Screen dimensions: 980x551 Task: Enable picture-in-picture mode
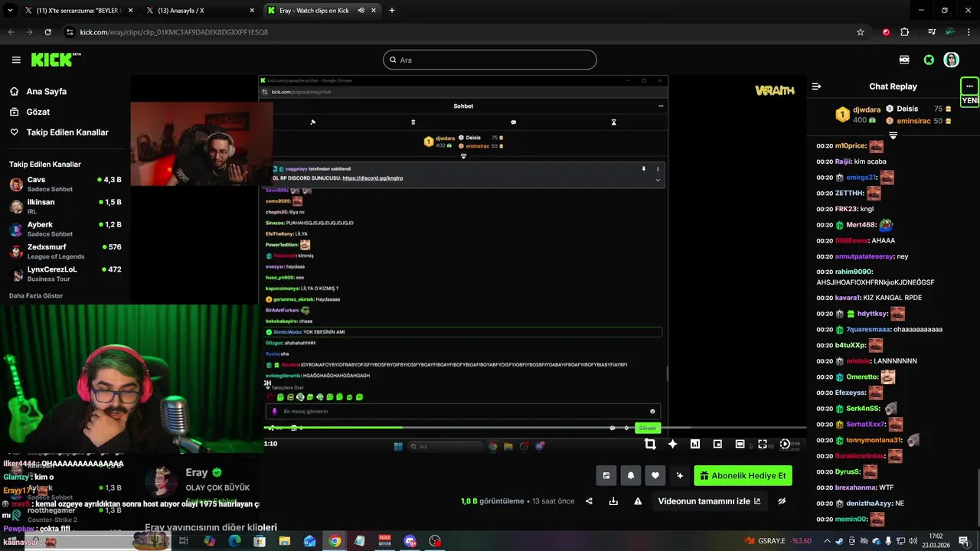717,444
